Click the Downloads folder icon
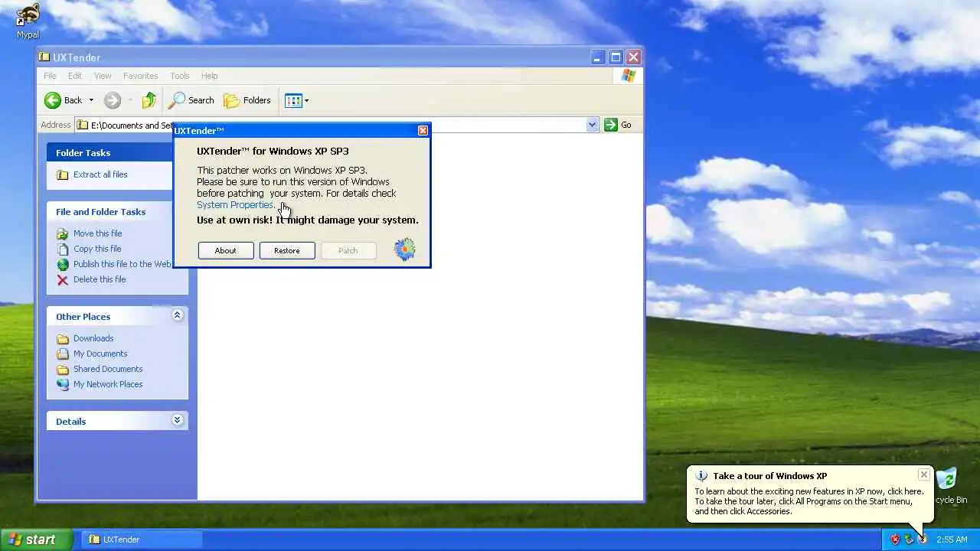This screenshot has width=980, height=551. pyautogui.click(x=63, y=339)
